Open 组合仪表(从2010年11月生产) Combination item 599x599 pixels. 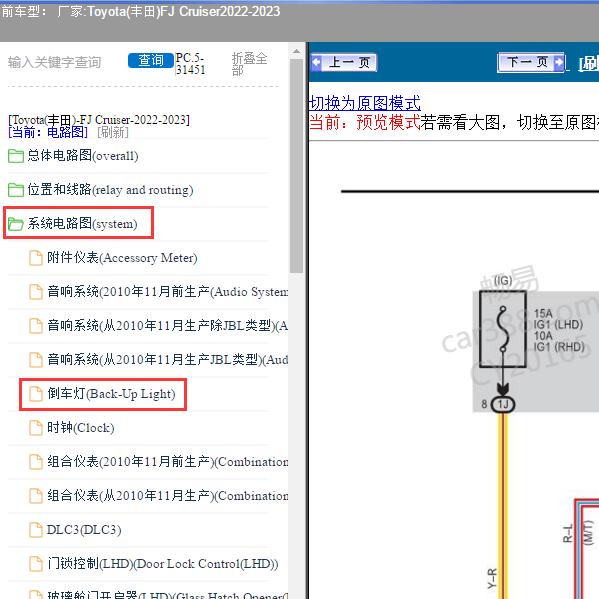click(x=167, y=495)
